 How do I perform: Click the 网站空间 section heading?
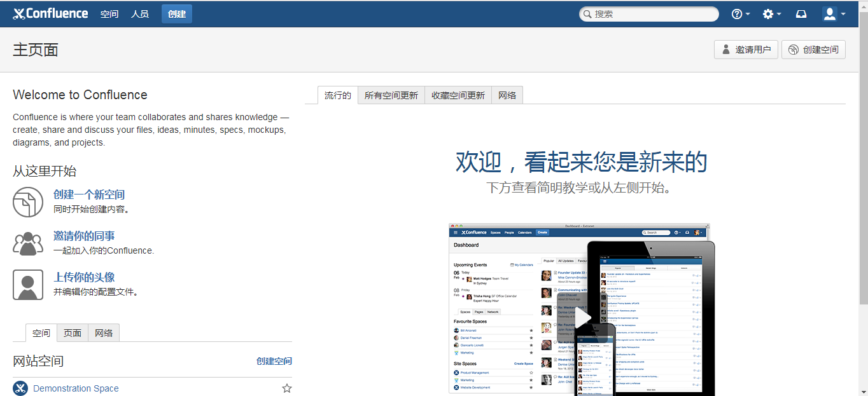point(38,361)
